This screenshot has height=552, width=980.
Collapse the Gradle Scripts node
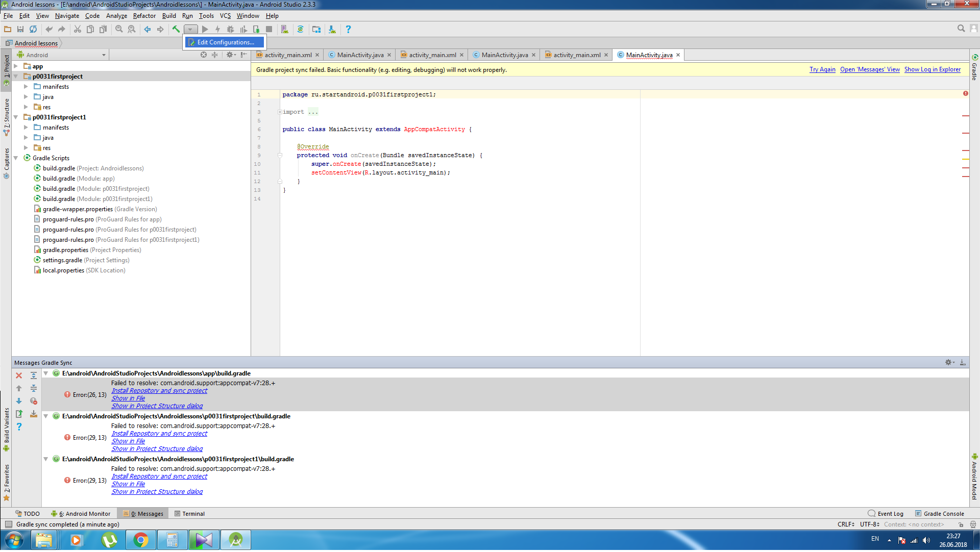(16, 158)
